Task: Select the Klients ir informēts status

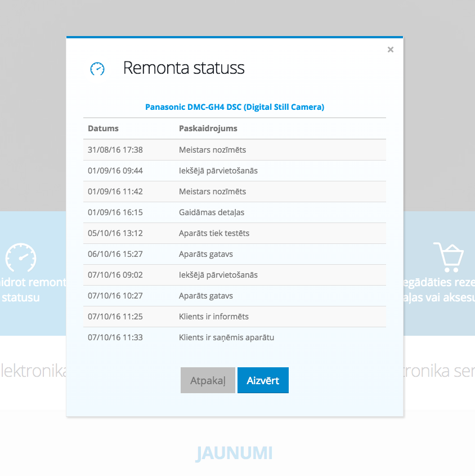Action: (213, 317)
